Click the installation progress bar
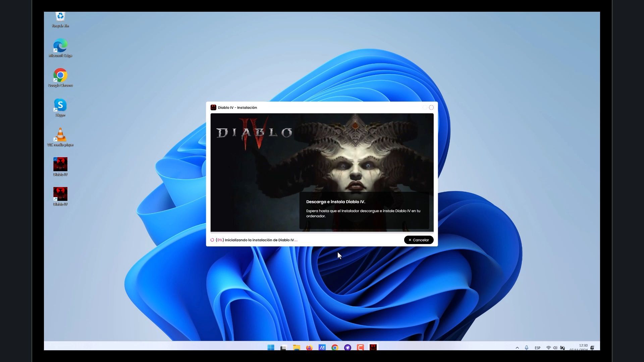644x362 pixels. click(x=322, y=232)
